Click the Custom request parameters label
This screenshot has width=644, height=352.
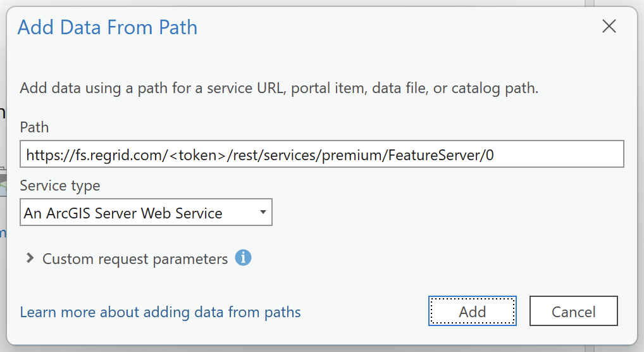[135, 259]
